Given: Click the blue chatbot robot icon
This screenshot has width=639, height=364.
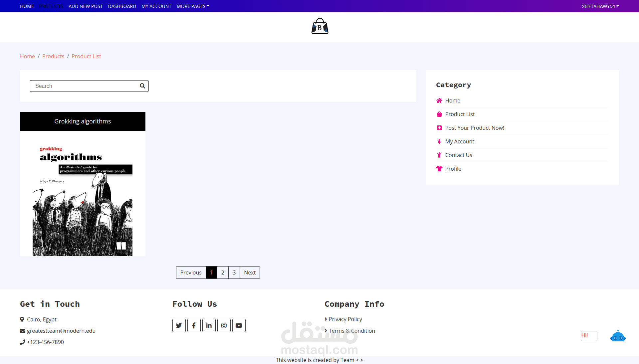Looking at the screenshot, I should pyautogui.click(x=618, y=336).
